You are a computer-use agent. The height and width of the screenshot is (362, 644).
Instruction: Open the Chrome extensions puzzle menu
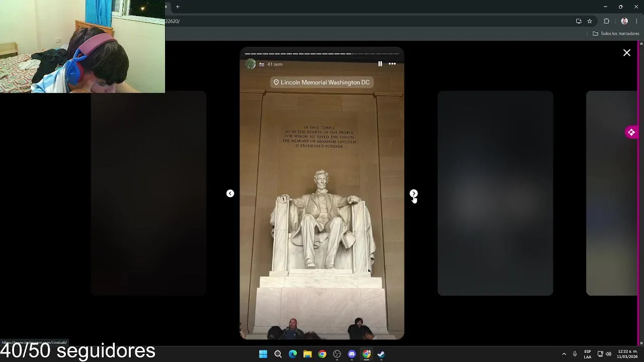coord(606,21)
